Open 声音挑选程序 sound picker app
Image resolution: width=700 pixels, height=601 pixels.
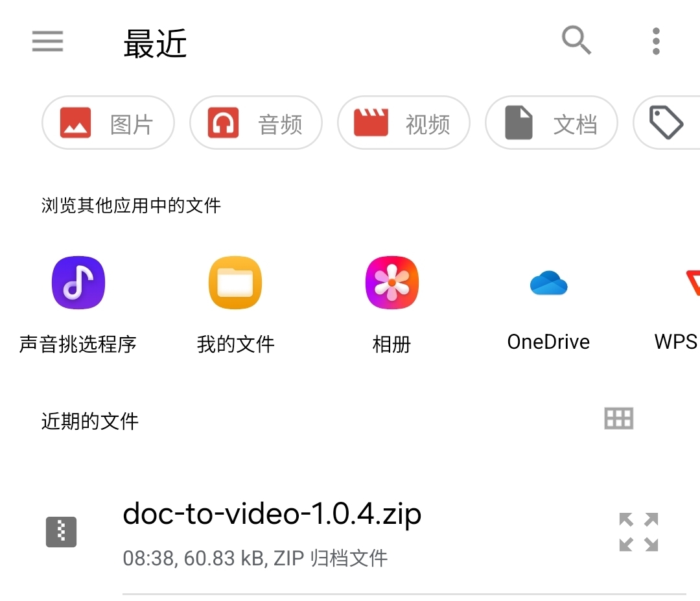[x=78, y=283]
